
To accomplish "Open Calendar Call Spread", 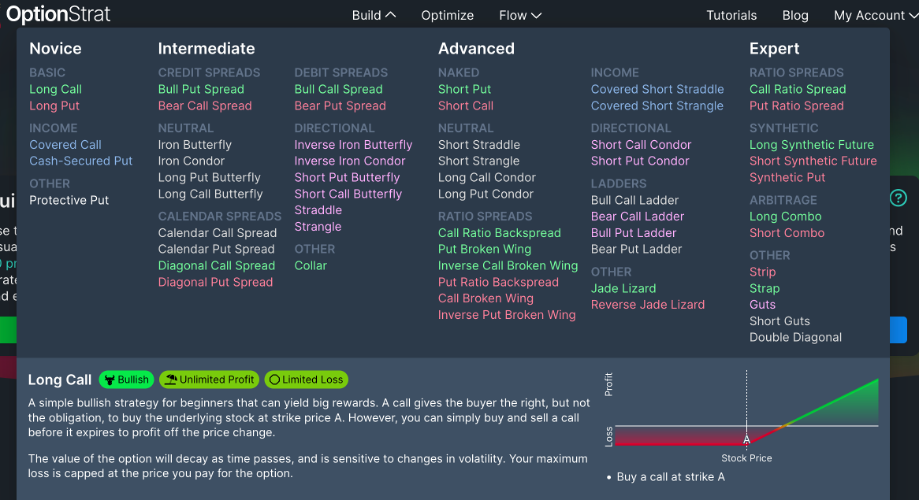I will click(x=217, y=233).
